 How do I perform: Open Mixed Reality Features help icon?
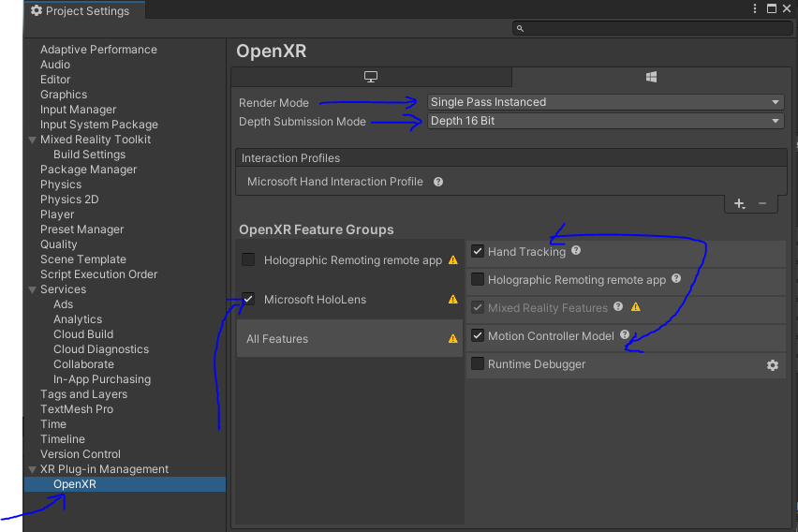[x=618, y=306]
